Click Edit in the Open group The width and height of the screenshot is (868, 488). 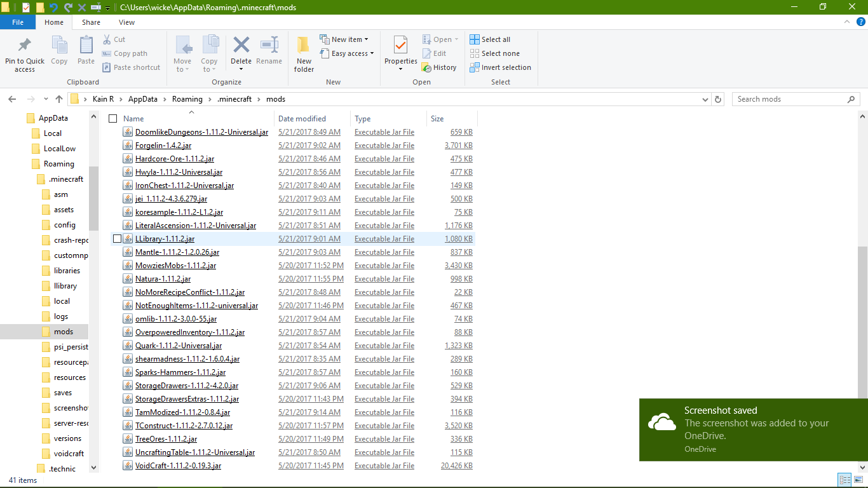click(434, 53)
